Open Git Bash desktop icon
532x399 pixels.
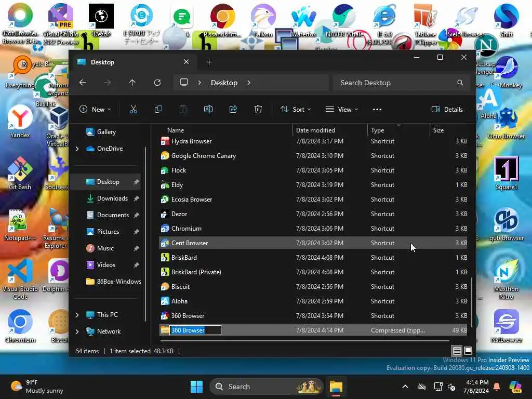tap(20, 173)
